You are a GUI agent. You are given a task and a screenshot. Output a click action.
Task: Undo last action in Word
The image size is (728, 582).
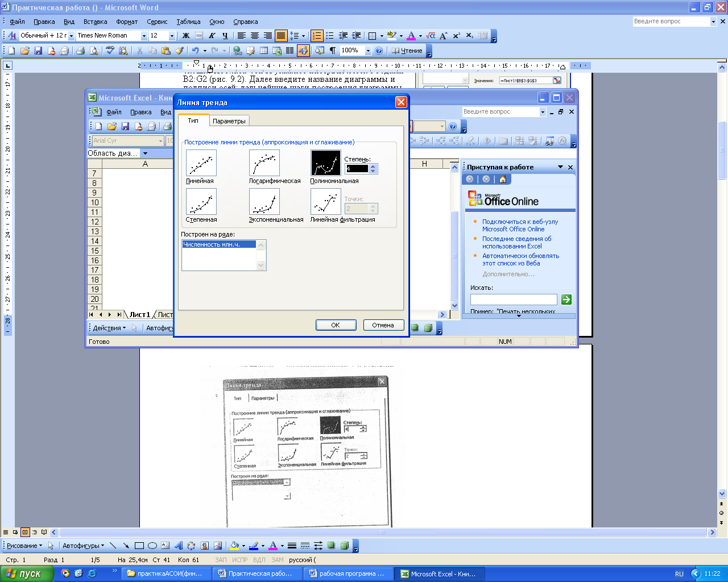pyautogui.click(x=195, y=51)
